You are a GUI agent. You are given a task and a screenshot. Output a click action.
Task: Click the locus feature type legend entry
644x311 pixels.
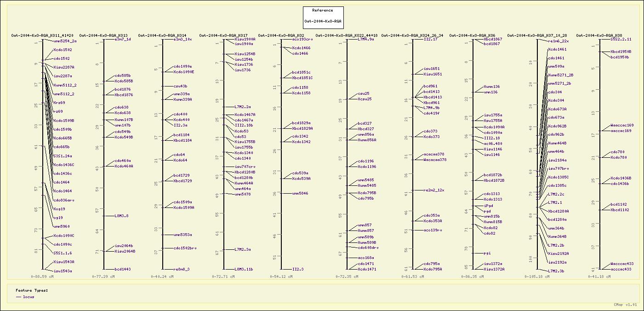(28, 297)
